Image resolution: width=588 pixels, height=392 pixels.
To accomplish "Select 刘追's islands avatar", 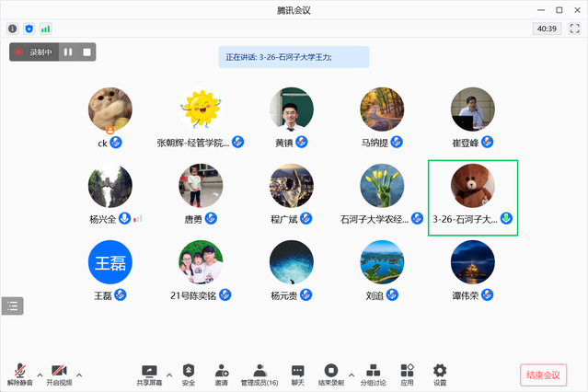I will pos(382,262).
